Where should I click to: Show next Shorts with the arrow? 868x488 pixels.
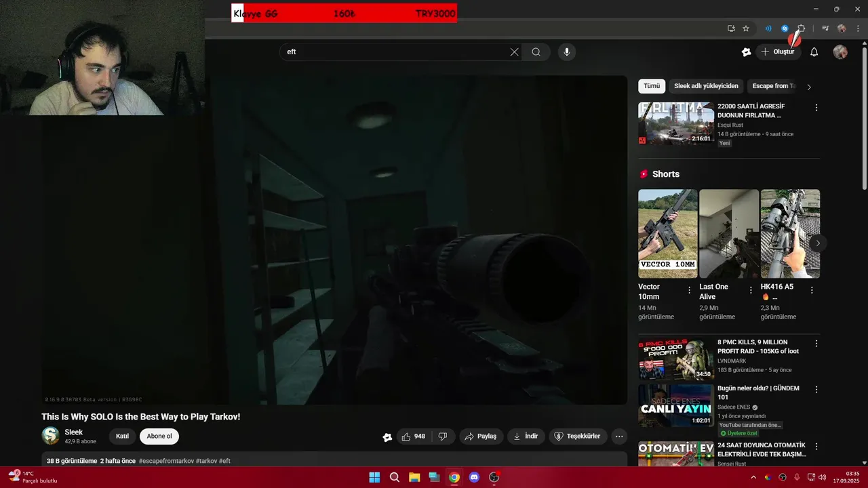818,243
